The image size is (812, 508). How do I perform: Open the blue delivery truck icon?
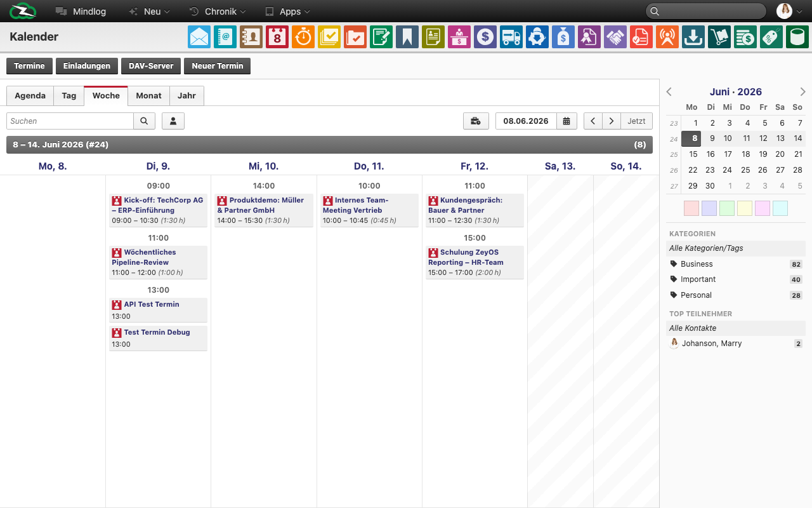point(511,37)
